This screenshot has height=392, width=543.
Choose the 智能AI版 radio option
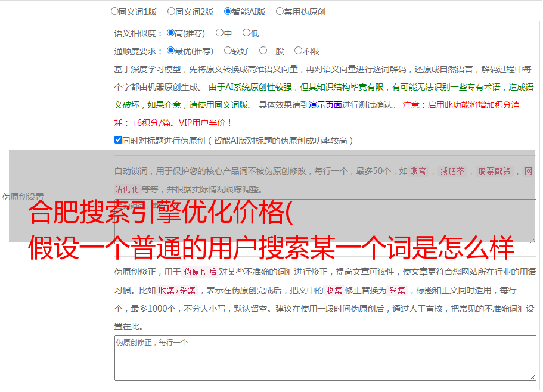[228, 11]
